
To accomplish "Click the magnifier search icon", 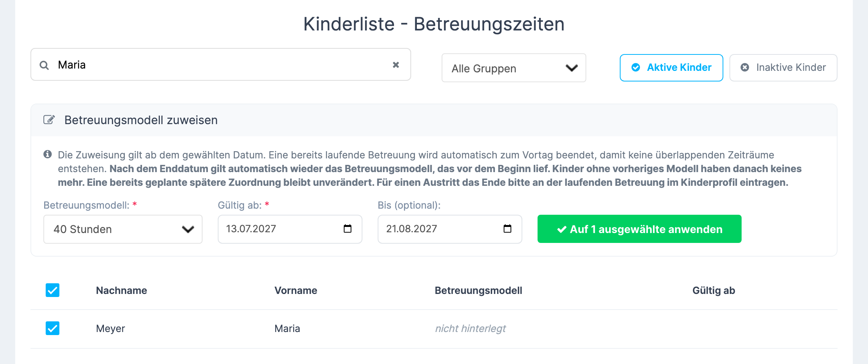I will (44, 65).
